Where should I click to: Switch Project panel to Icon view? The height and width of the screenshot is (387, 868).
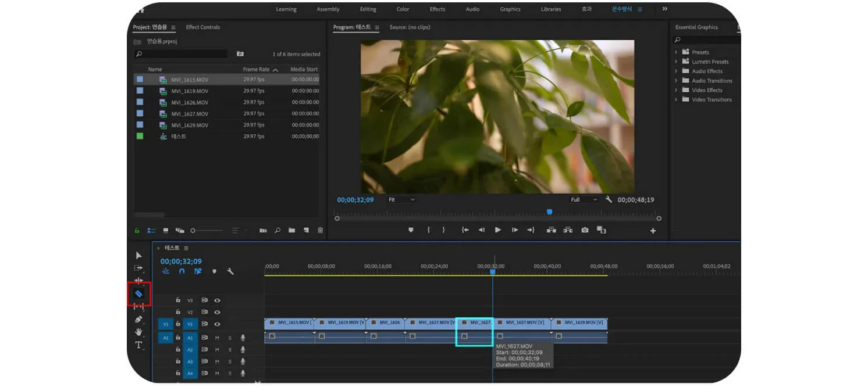[166, 230]
